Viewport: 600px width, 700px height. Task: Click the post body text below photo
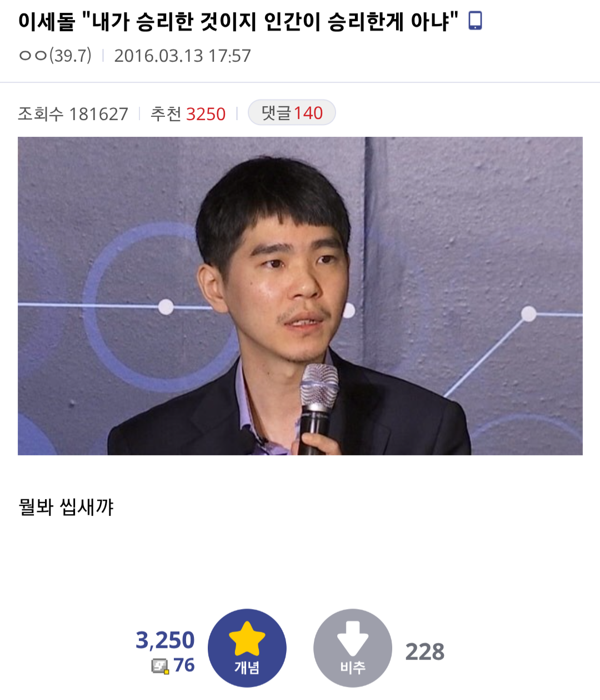(66, 507)
